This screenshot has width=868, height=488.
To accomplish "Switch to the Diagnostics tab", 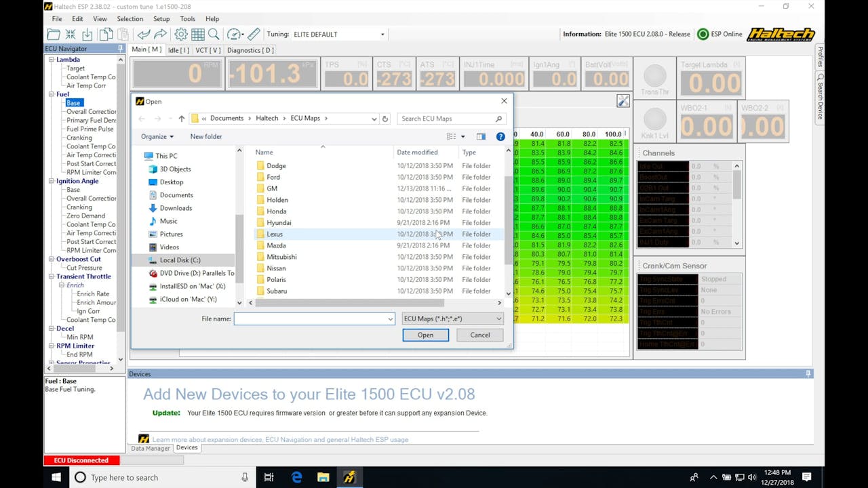I will [250, 49].
